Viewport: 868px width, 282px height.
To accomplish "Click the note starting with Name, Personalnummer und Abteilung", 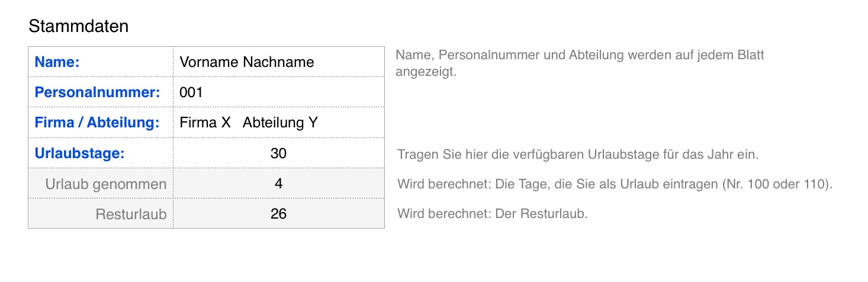I will pyautogui.click(x=580, y=56).
